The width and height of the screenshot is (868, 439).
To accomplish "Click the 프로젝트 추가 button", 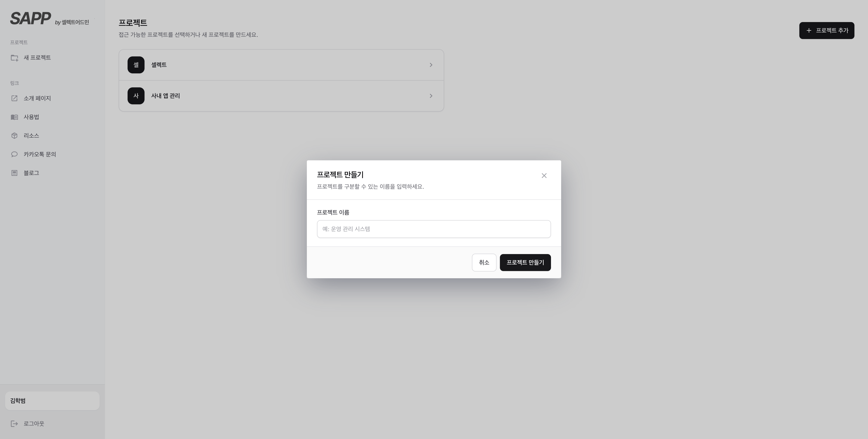I will coord(826,30).
